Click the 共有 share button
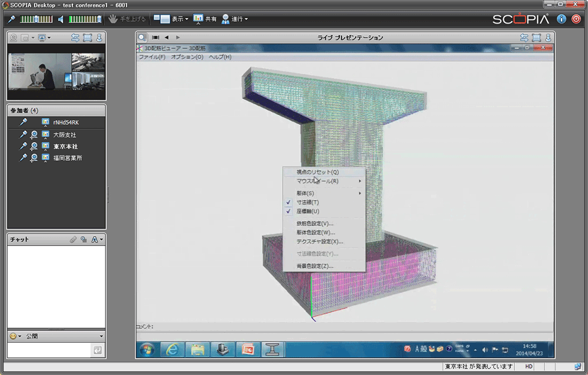Screen dimensions: 588x375 click(205, 19)
